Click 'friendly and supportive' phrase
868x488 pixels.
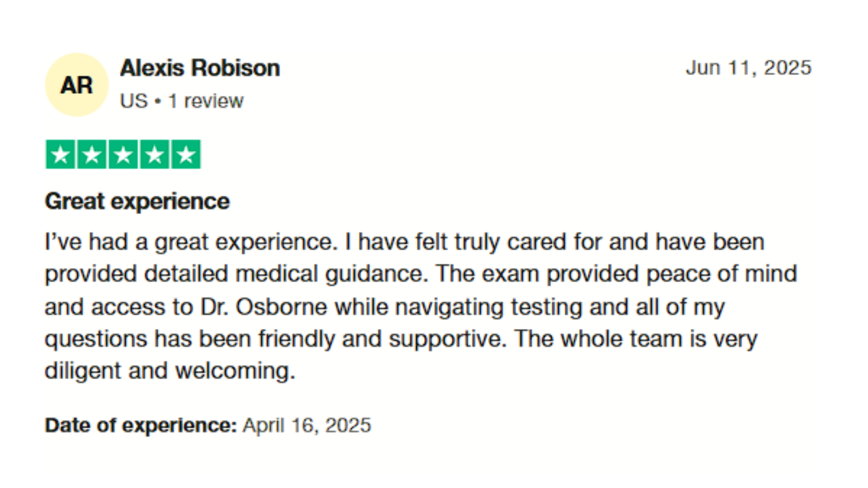click(x=382, y=339)
